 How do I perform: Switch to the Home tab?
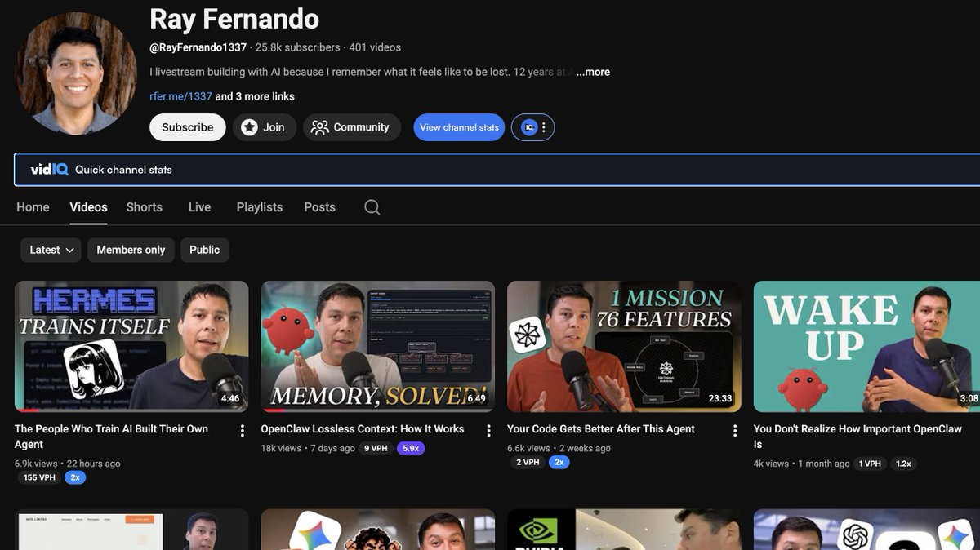point(33,207)
